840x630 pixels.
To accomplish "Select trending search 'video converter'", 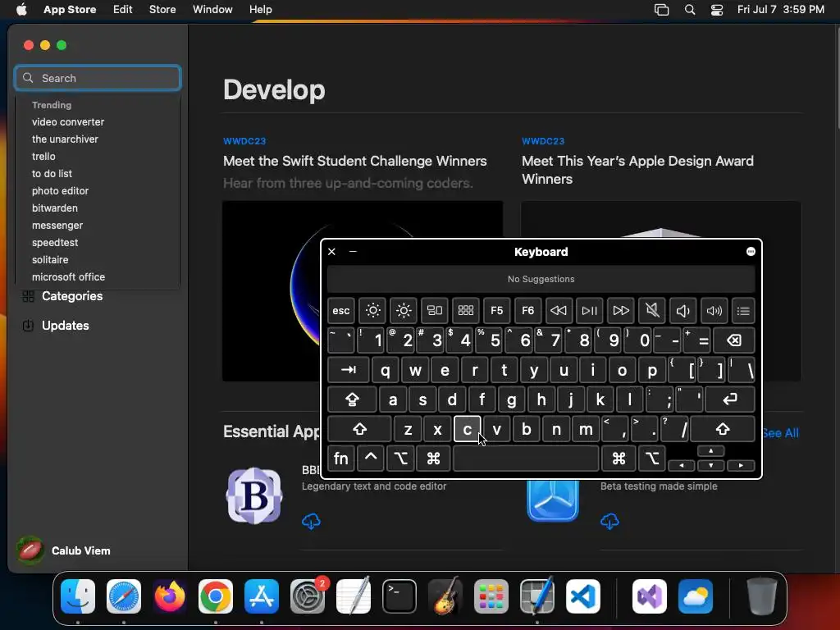I will pos(68,122).
